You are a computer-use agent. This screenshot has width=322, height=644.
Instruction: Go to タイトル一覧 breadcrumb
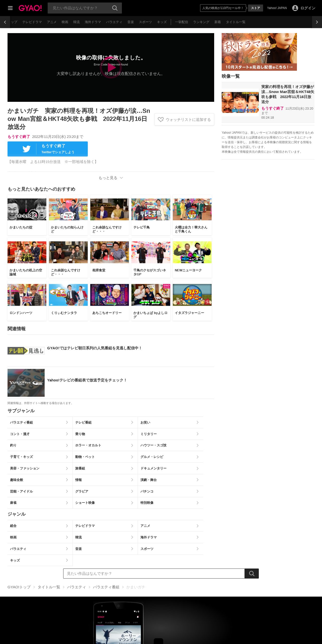coord(49,587)
